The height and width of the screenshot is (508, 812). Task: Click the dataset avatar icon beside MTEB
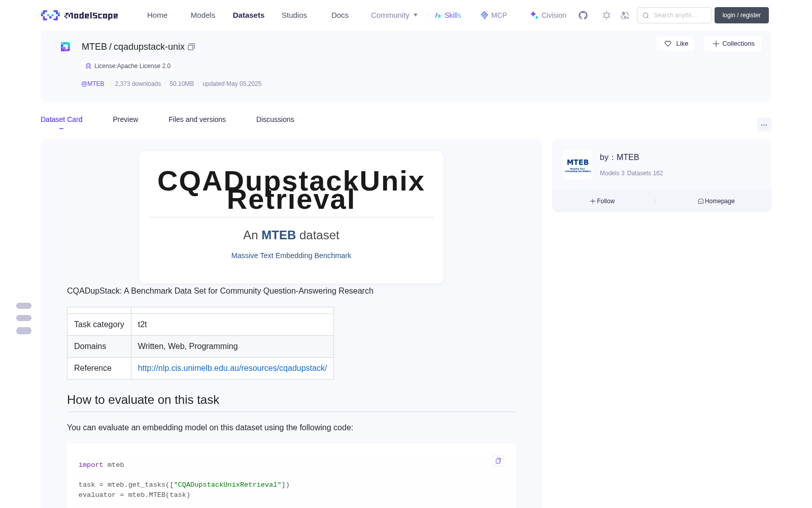(x=65, y=47)
